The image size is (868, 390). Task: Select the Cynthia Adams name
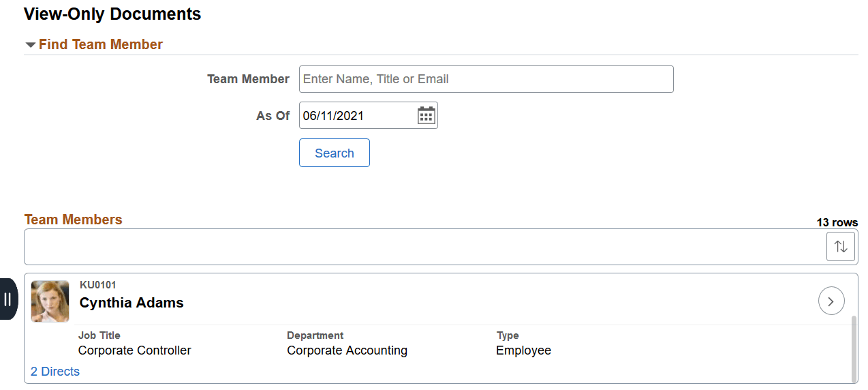131,303
